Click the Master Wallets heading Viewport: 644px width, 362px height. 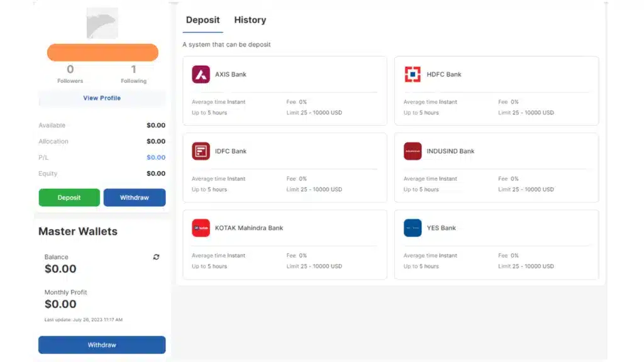click(x=78, y=231)
